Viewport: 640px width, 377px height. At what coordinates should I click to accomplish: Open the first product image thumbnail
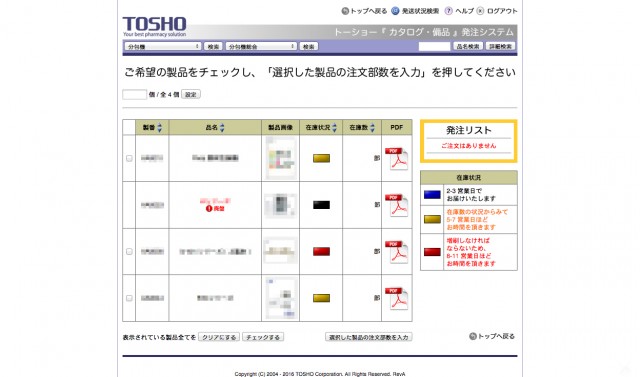pyautogui.click(x=280, y=158)
